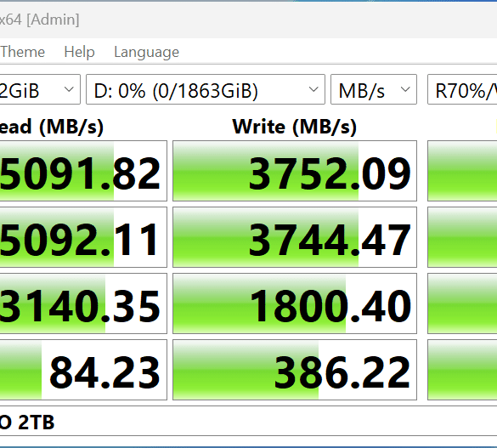The image size is (497, 448).
Task: Click the read result 84.23
Action: [x=83, y=370]
